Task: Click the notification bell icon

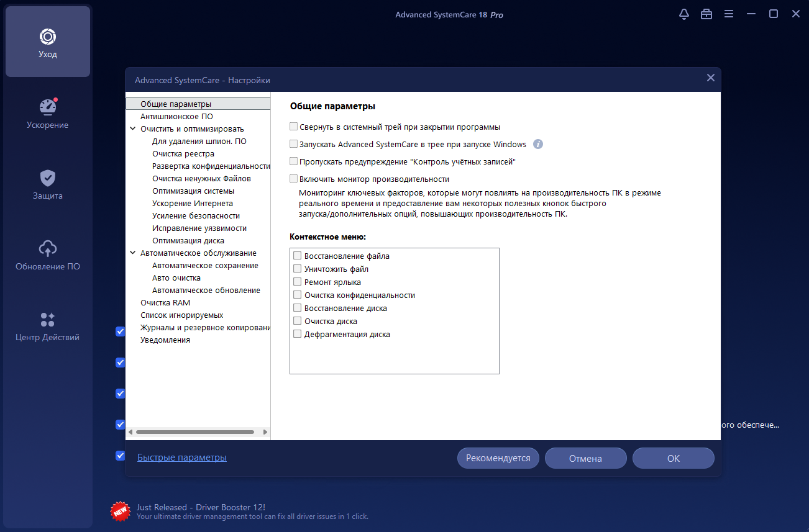Action: [684, 14]
